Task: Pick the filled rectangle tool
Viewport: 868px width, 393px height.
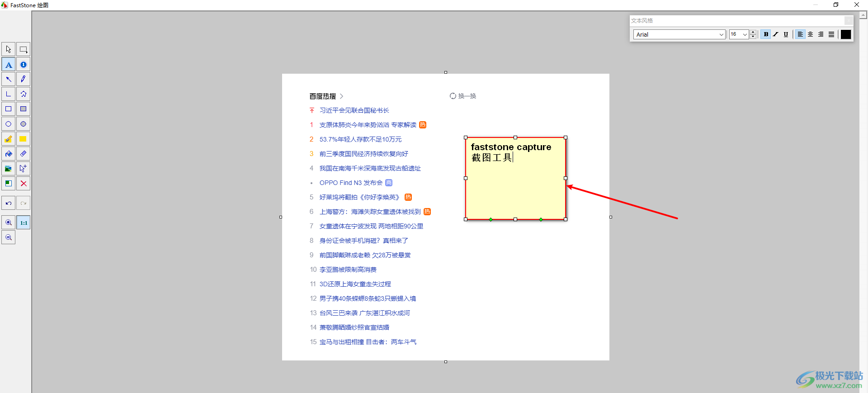Action: pyautogui.click(x=24, y=109)
